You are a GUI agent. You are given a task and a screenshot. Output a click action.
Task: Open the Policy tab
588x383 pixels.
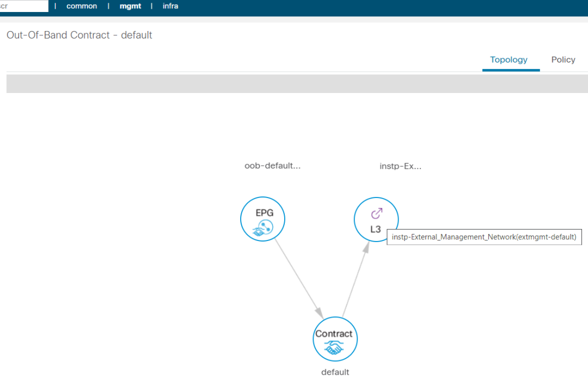pos(563,60)
